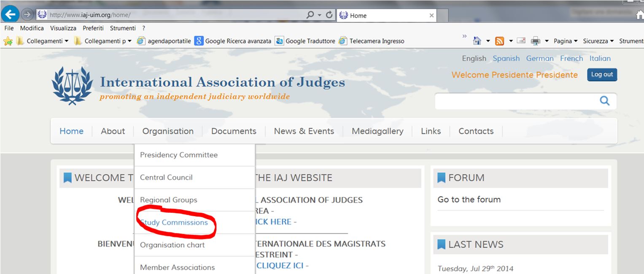This screenshot has width=644, height=274.
Task: Click the address bar search magnifier icon
Action: (310, 15)
